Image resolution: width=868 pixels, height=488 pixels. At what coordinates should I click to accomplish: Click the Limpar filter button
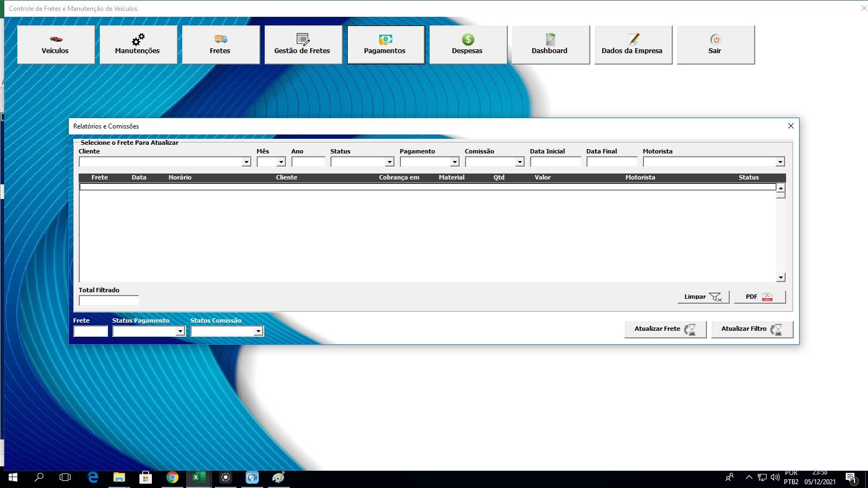[703, 297]
